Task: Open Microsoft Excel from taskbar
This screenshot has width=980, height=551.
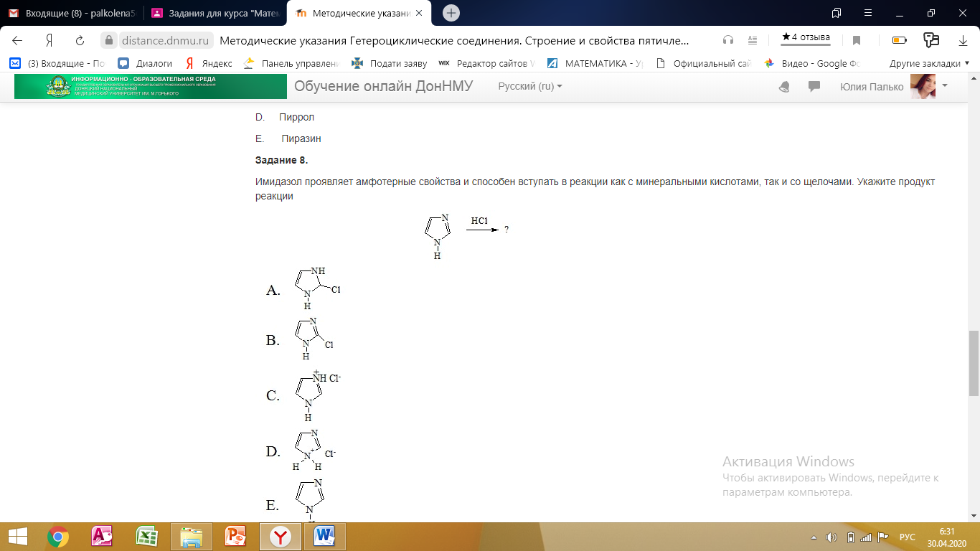Action: click(147, 537)
